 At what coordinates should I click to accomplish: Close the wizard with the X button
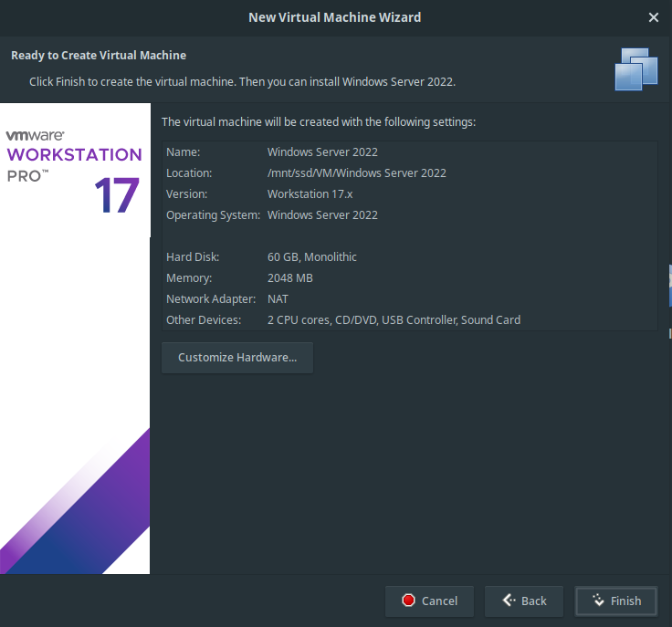click(x=654, y=17)
